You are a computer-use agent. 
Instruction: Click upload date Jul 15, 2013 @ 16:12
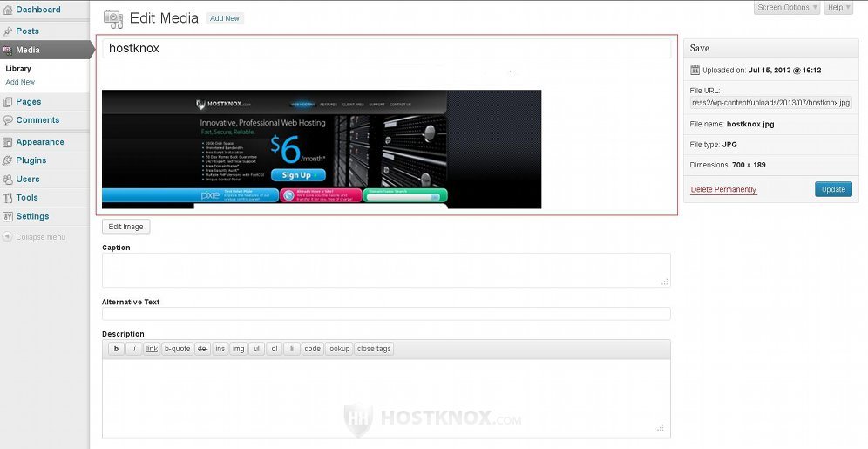pos(784,71)
